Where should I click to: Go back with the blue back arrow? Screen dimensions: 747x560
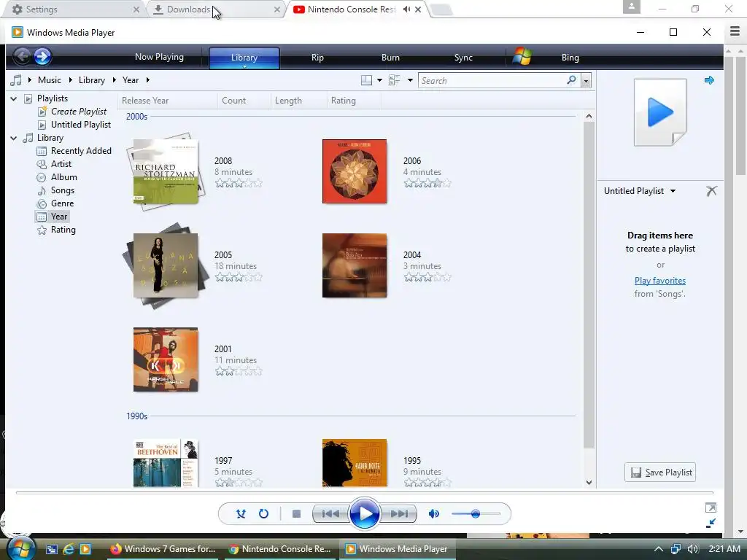(x=22, y=57)
